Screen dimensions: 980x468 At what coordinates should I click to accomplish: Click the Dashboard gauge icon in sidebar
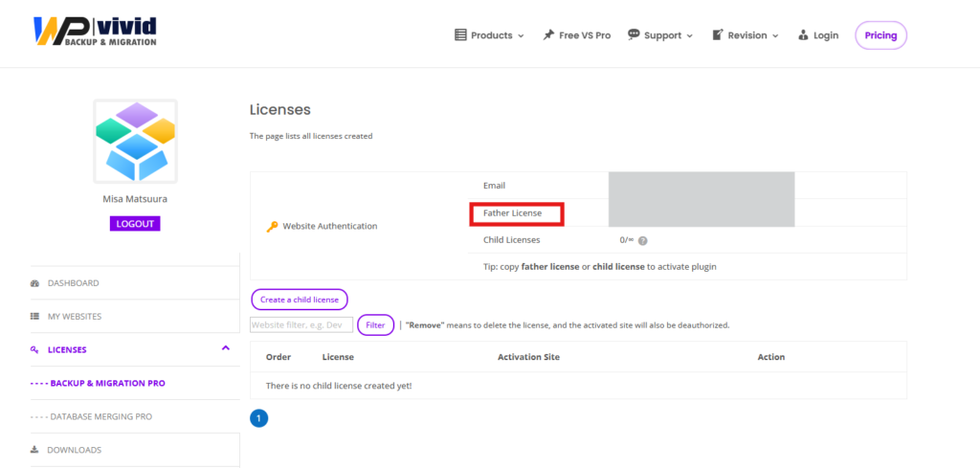click(35, 283)
